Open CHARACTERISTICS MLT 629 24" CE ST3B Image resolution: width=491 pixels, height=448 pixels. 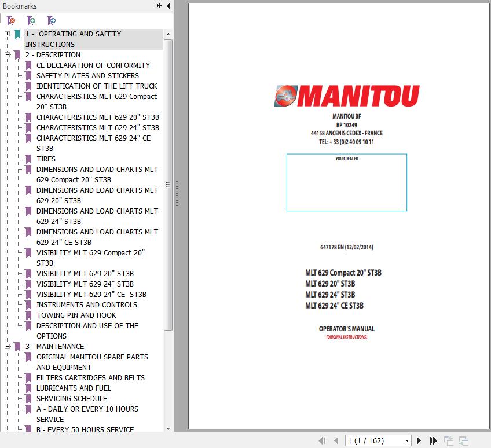(94, 143)
